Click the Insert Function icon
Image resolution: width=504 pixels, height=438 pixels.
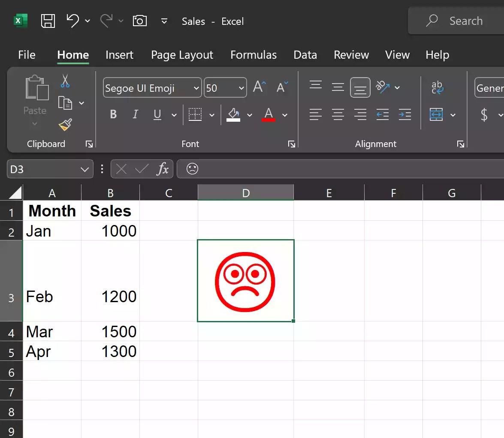(163, 169)
